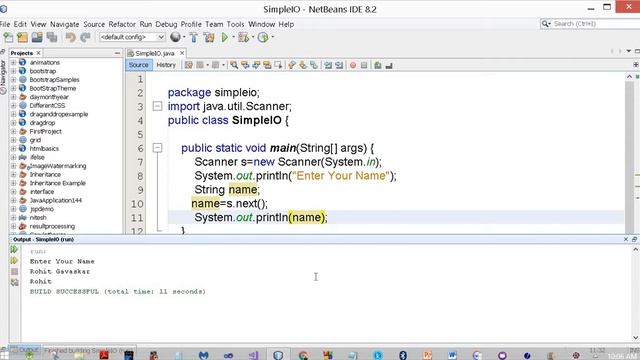Click the BUILD SUCCESSFUL output line
This screenshot has height=360, width=640.
tap(118, 292)
